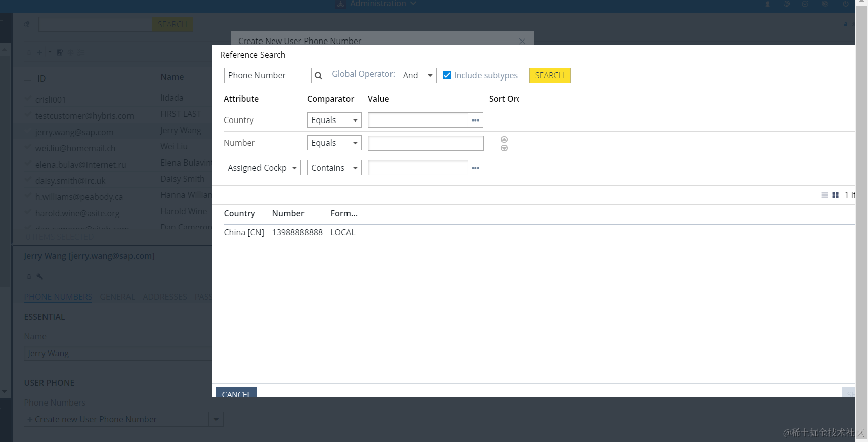Viewport: 868px width, 442px height.
Task: Switch to the PHONE NUMBERS tab
Action: [58, 297]
